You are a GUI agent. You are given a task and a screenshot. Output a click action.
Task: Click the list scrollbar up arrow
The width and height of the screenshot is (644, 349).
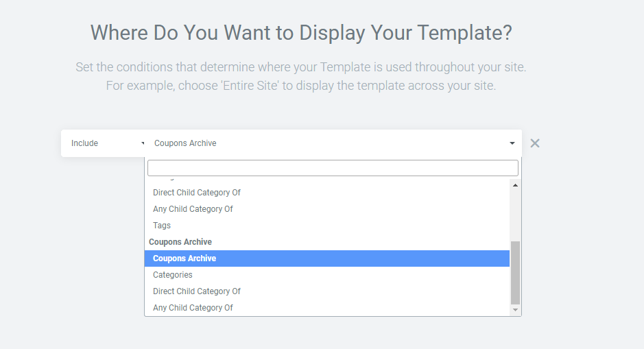[515, 185]
